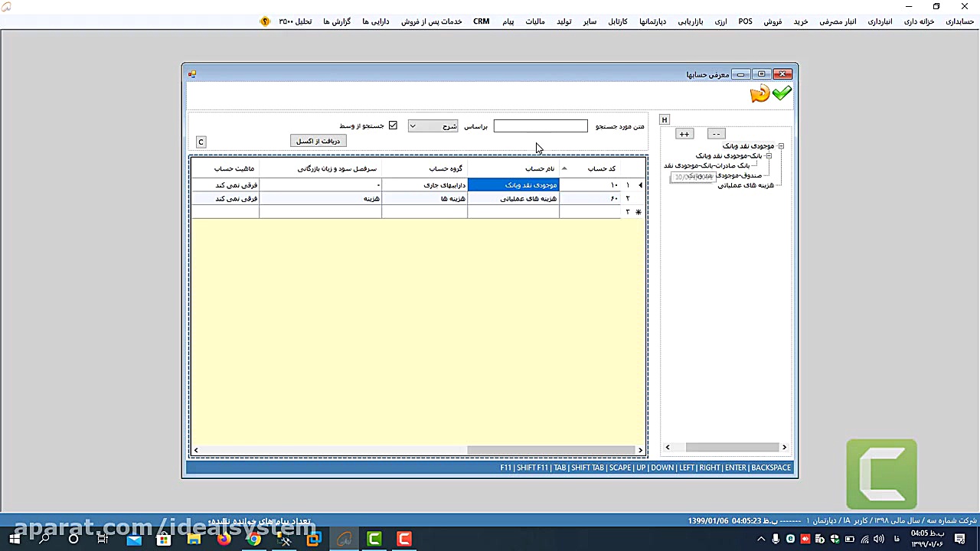Screen dimensions: 980x551
Task: Open the CRM menu
Action: pyautogui.click(x=481, y=21)
